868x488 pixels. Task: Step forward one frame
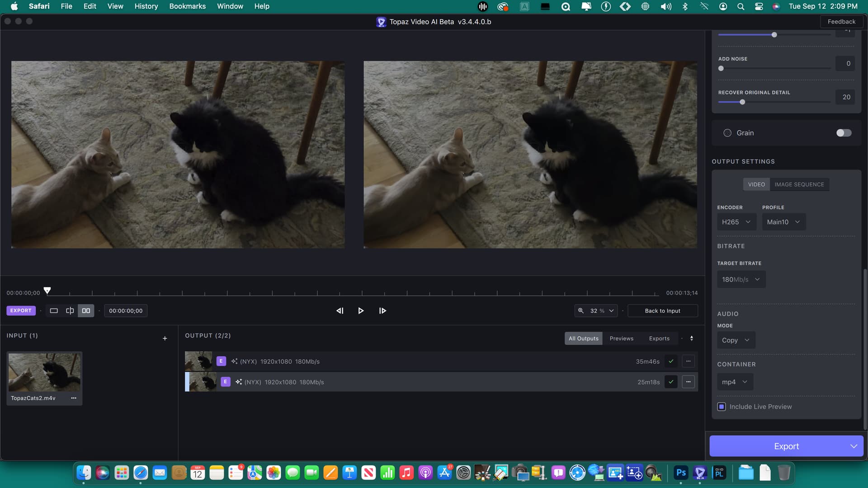point(382,311)
